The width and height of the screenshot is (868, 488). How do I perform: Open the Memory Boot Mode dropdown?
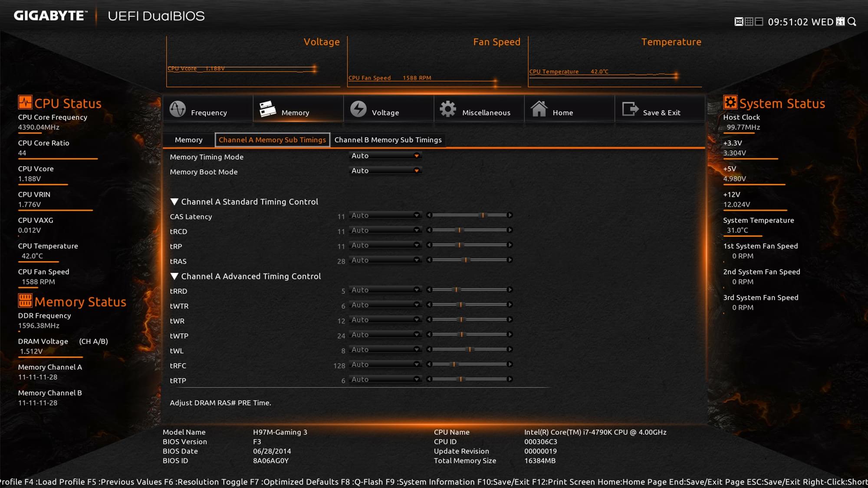(x=385, y=170)
